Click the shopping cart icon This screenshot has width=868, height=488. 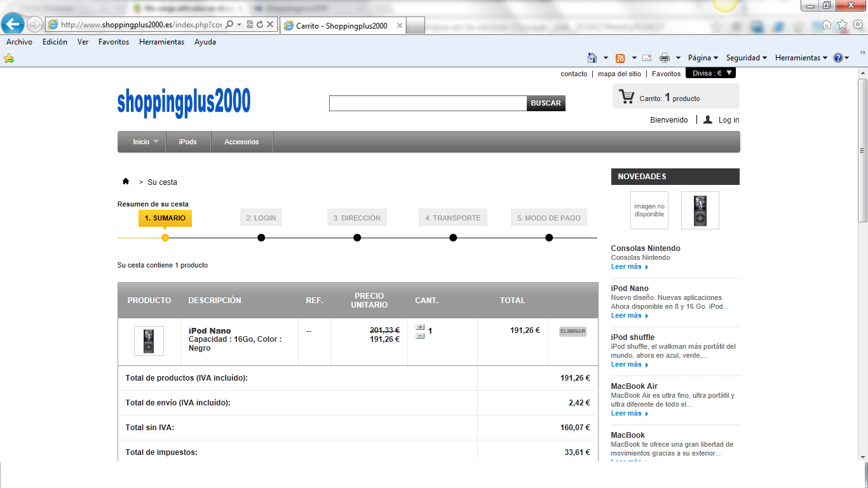(x=627, y=97)
